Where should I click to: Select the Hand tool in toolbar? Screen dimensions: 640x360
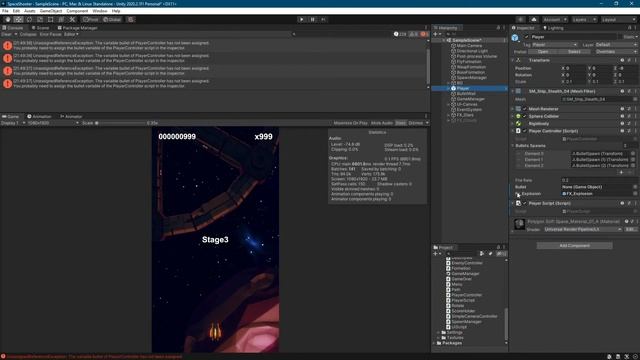point(8,19)
